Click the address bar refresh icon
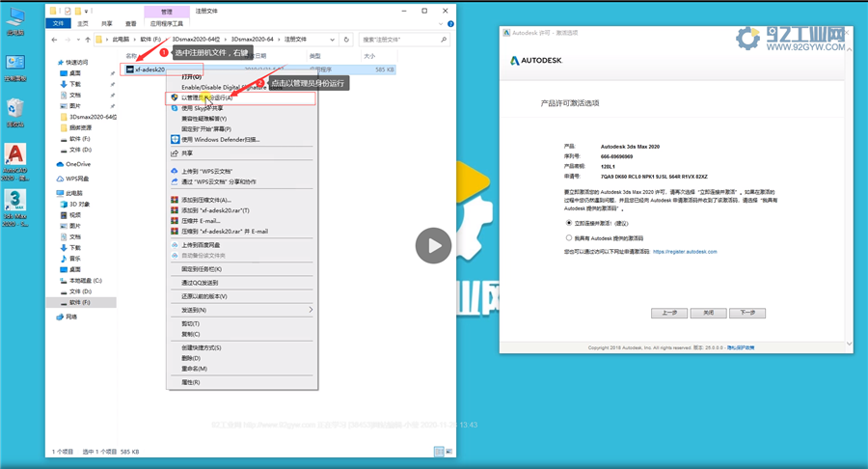 346,40
